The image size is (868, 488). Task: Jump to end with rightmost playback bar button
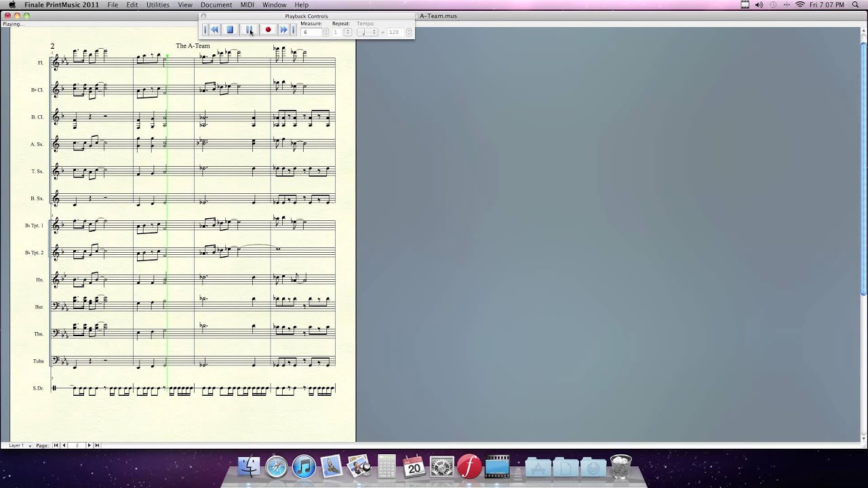293,30
